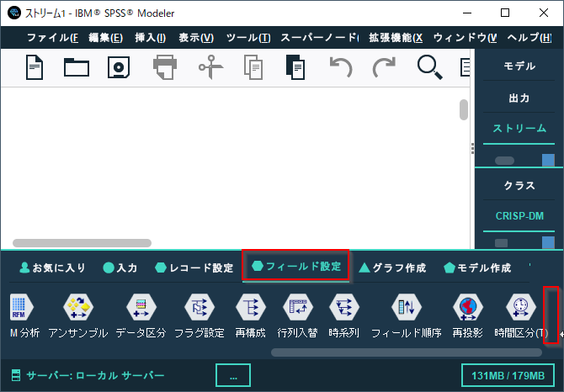Click the node palette horizontal scrollbar
Image resolution: width=564 pixels, height=392 pixels.
point(407,352)
